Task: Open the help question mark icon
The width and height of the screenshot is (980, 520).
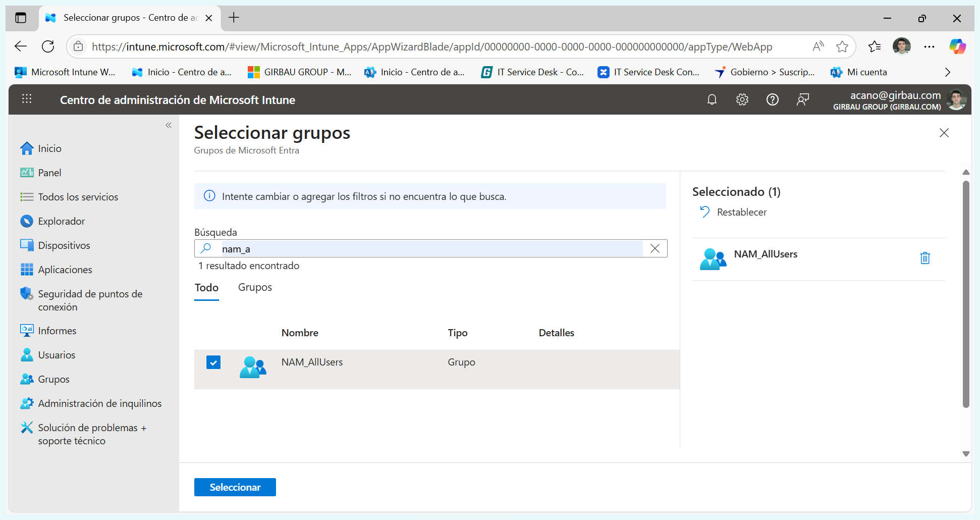Action: 772,99
